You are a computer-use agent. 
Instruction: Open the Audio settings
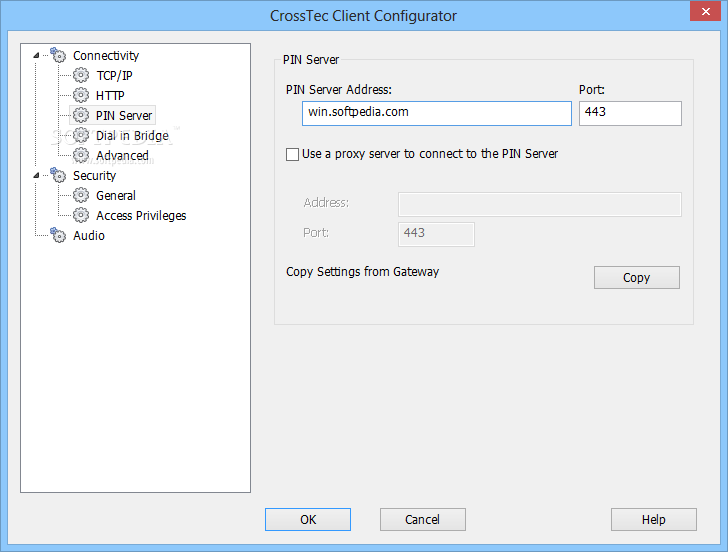coord(89,235)
